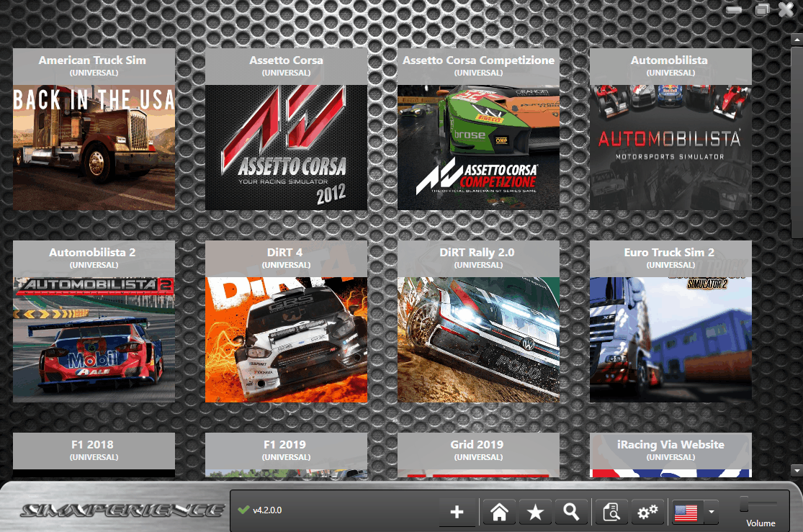Launch the Automobilista game profile
This screenshot has height=532, width=803.
pos(670,130)
